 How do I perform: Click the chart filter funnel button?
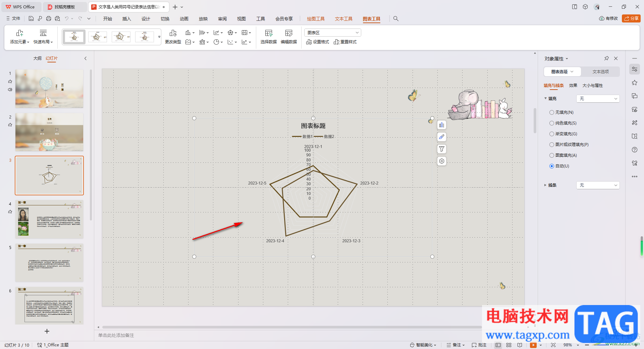(442, 149)
